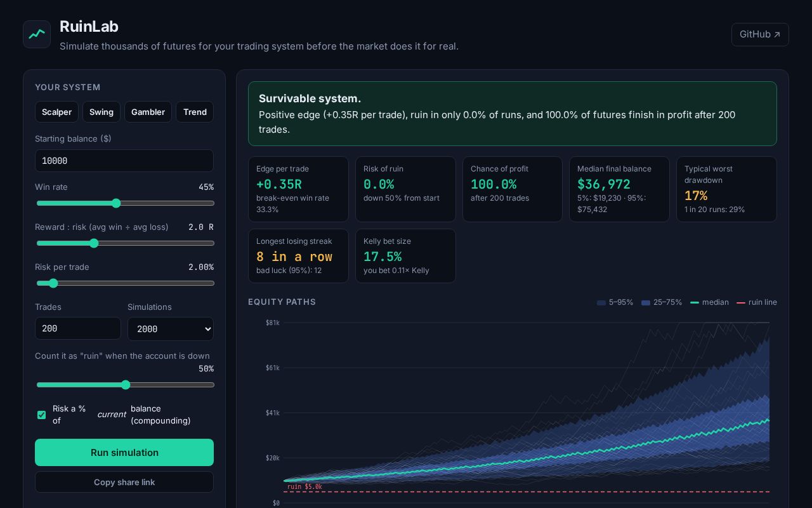
Task: Click the RuinLab chart logo icon
Action: 37,34
